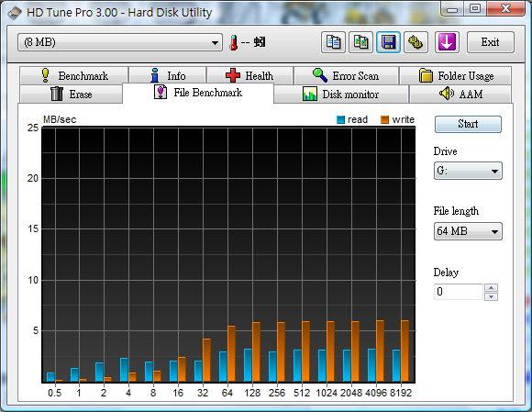532x412 pixels.
Task: Click the orange write bar at 64
Action: 231,354
